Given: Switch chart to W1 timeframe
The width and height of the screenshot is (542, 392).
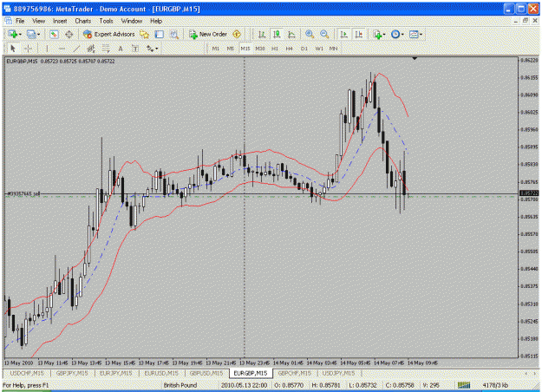Looking at the screenshot, I should (319, 49).
